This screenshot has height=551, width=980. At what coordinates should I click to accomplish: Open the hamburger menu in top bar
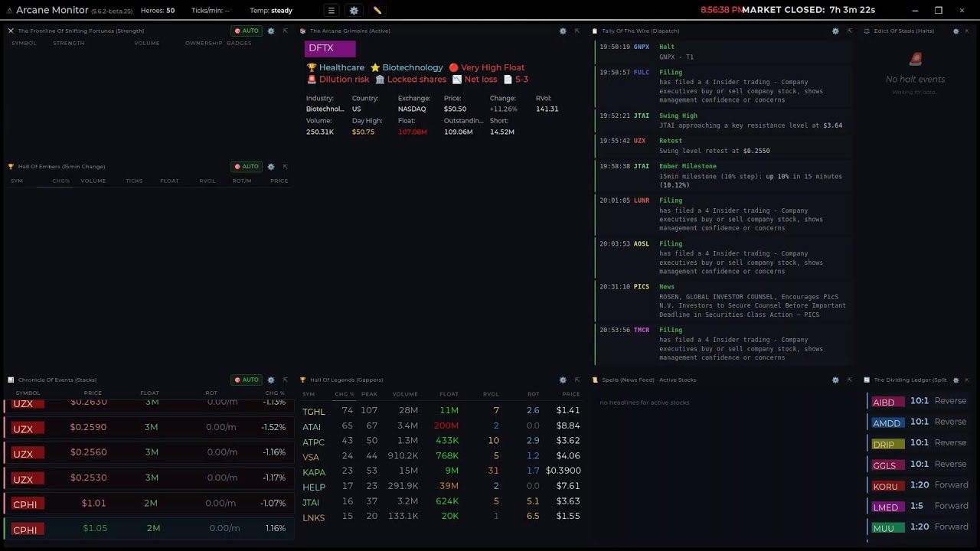click(x=332, y=11)
